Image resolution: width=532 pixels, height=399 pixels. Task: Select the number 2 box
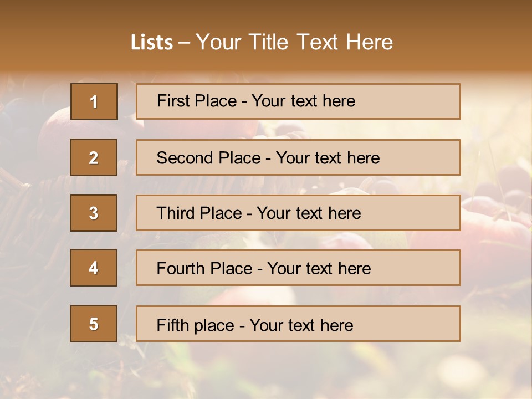click(x=94, y=157)
